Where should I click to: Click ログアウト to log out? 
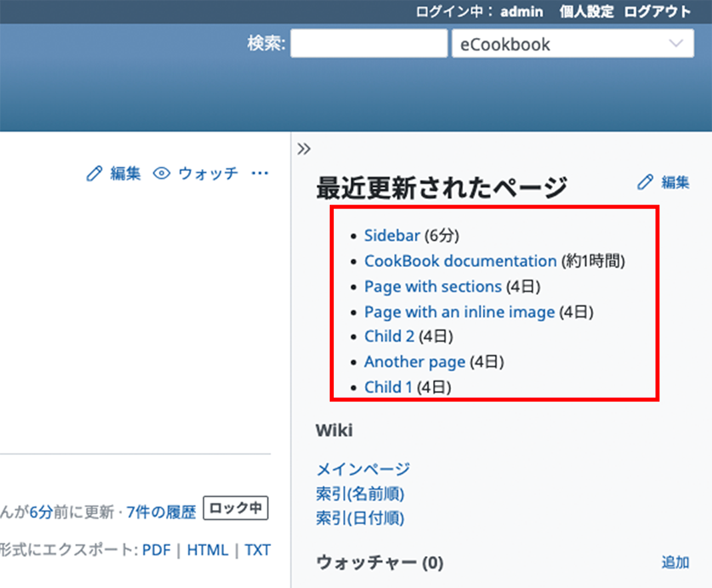coord(657,11)
